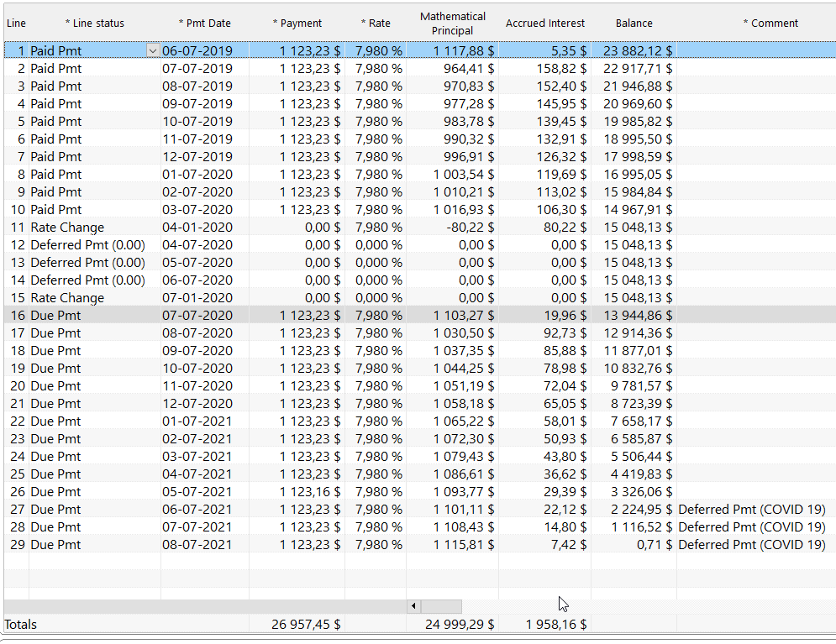The height and width of the screenshot is (644, 836).
Task: Click principal 977,28 $ on line 4
Action: tap(469, 104)
